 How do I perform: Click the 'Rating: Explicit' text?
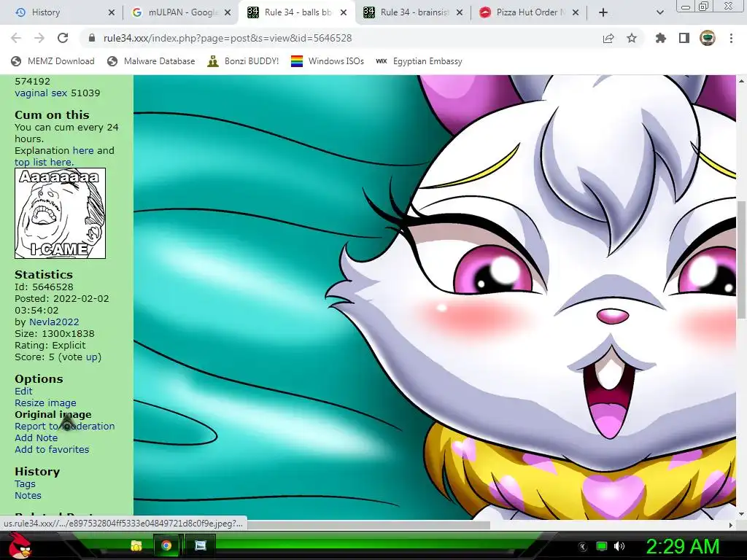click(50, 345)
